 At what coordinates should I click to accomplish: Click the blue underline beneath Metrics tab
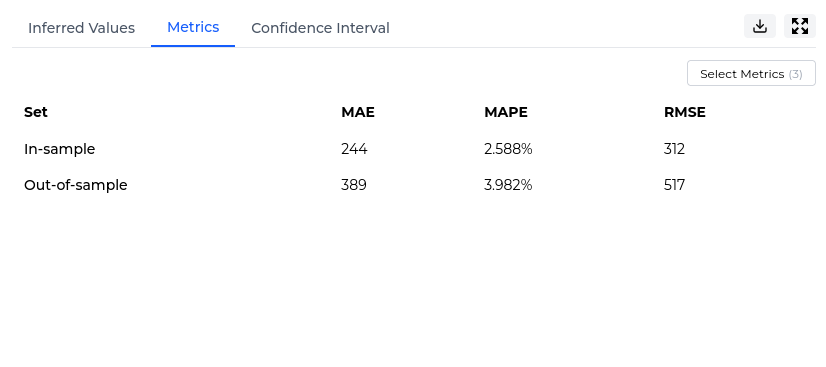click(x=193, y=46)
